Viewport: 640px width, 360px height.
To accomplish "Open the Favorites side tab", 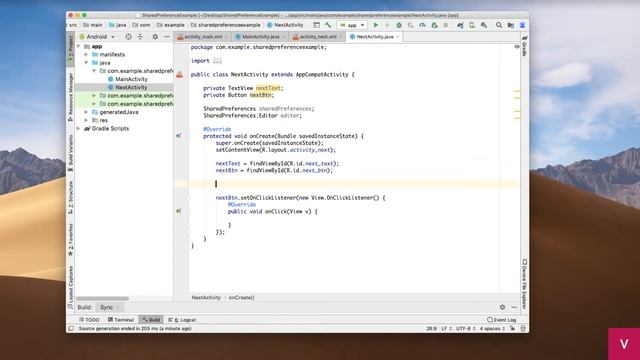I will pos(71,240).
